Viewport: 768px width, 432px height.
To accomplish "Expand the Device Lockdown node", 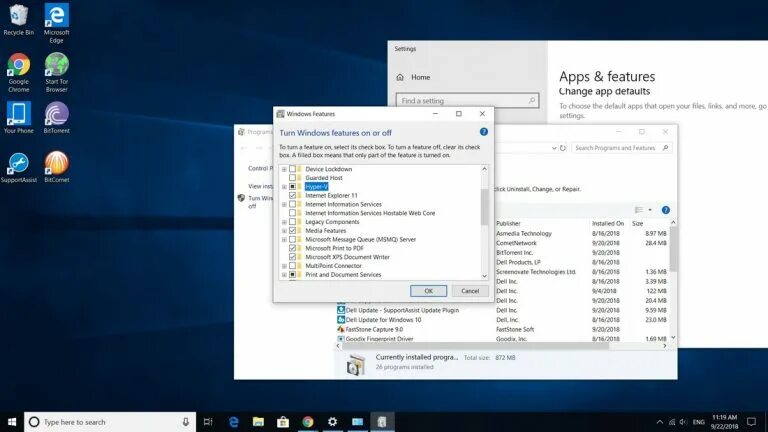I will coord(284,169).
